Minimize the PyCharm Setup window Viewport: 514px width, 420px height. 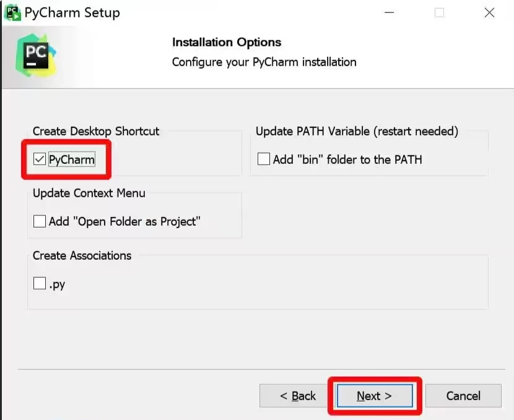(x=390, y=13)
